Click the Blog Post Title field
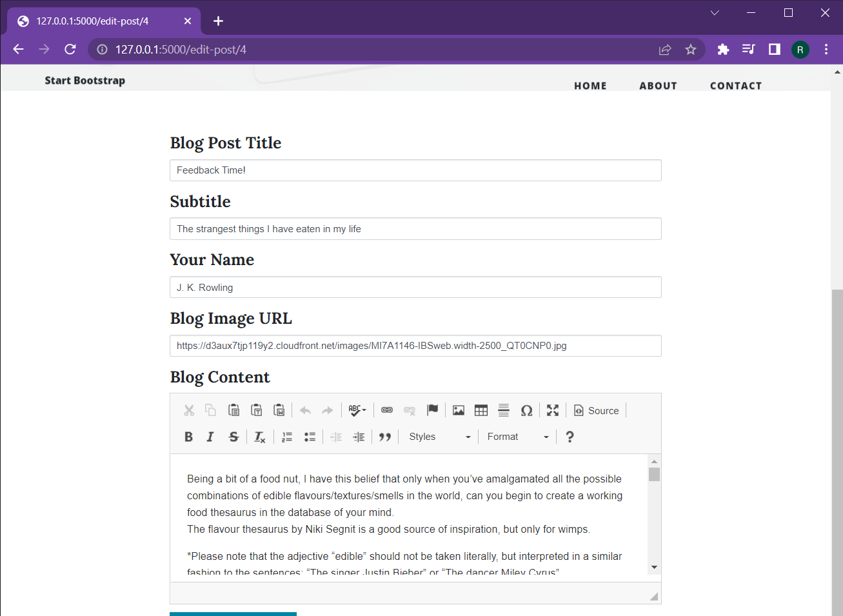Image resolution: width=843 pixels, height=616 pixels. point(415,170)
